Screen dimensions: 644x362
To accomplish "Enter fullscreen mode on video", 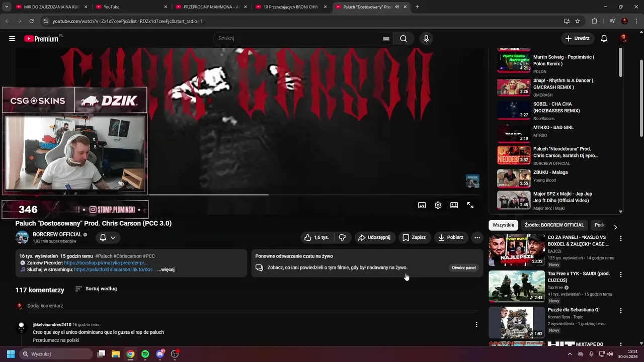I will coord(470,205).
